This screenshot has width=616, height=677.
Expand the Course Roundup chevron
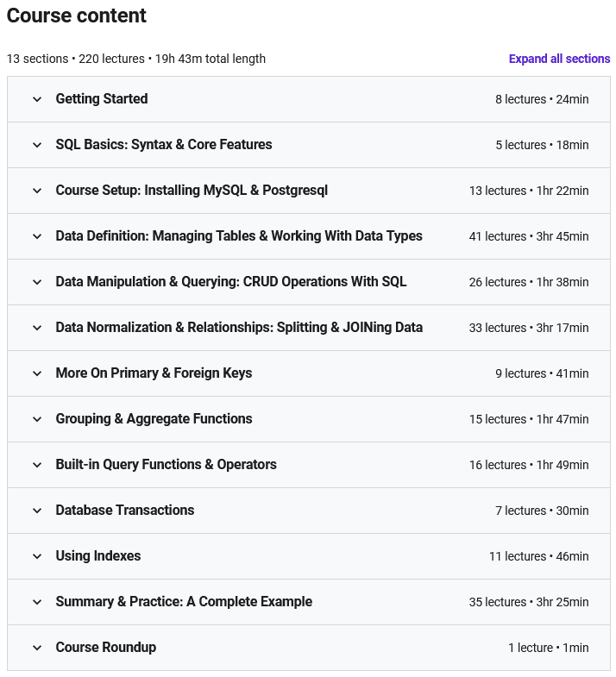pyautogui.click(x=37, y=648)
